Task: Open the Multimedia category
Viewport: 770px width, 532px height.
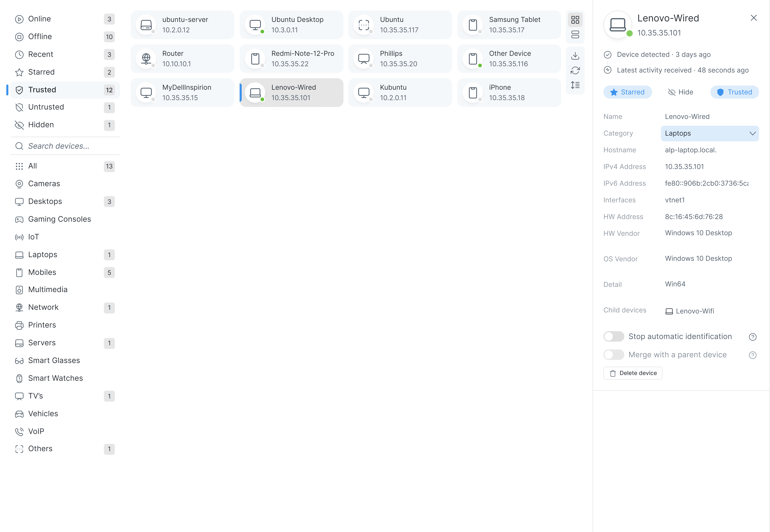Action: tap(65, 290)
